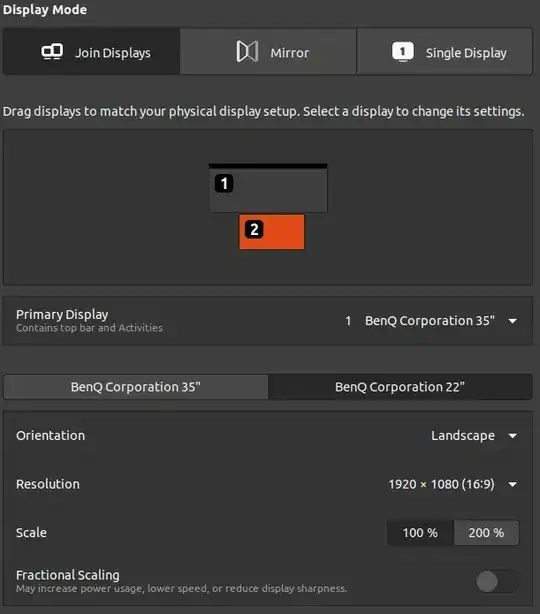Viewport: 540px width, 614px height.
Task: Set scale to 100 %
Action: [x=420, y=533]
